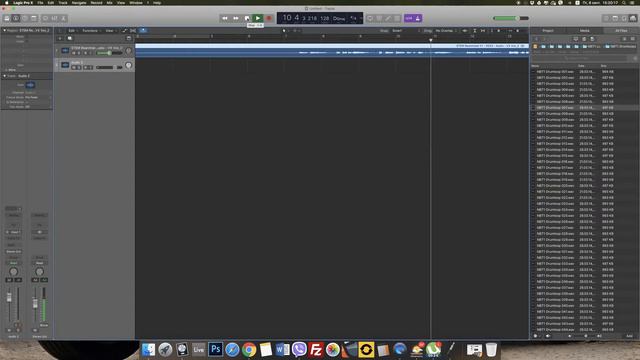Click the green Play button

pyautogui.click(x=258, y=18)
